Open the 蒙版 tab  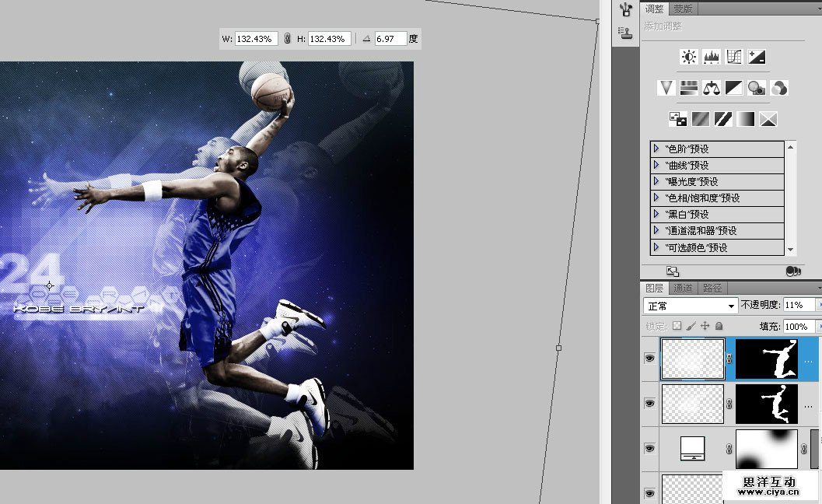click(683, 9)
